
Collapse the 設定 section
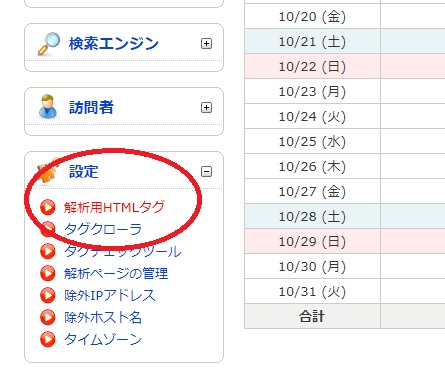[x=206, y=171]
